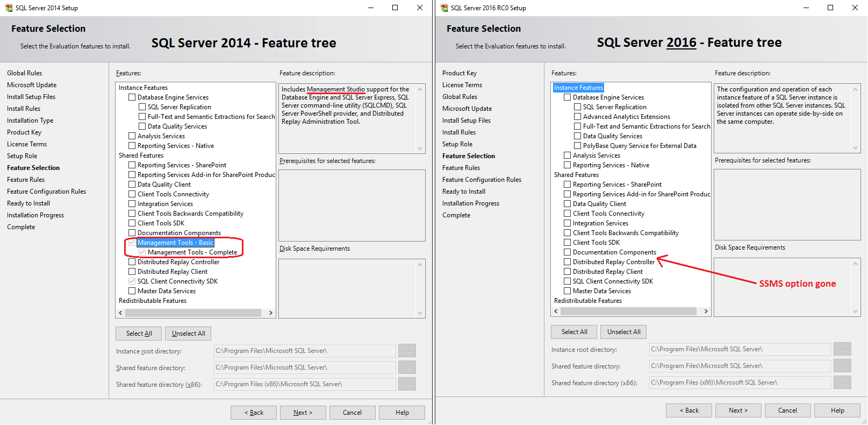Check Reporting Services - SharePoint in 2016 Setup
This screenshot has height=425, width=868.
567,185
